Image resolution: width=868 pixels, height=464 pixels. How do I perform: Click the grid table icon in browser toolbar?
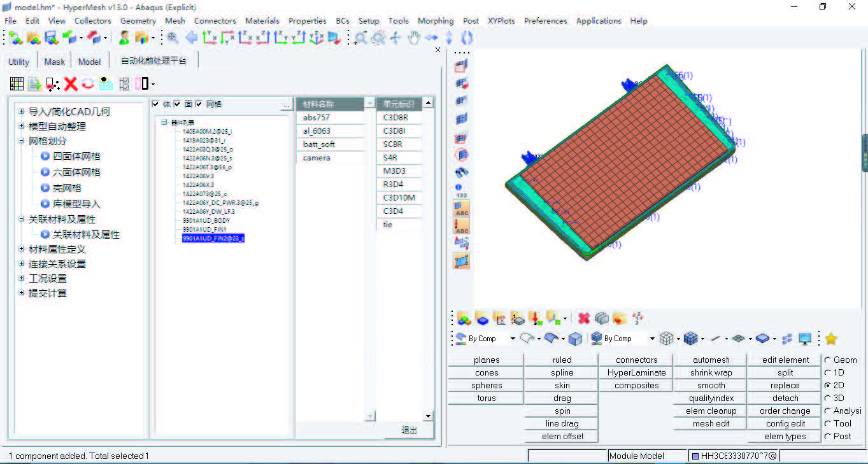[x=17, y=83]
